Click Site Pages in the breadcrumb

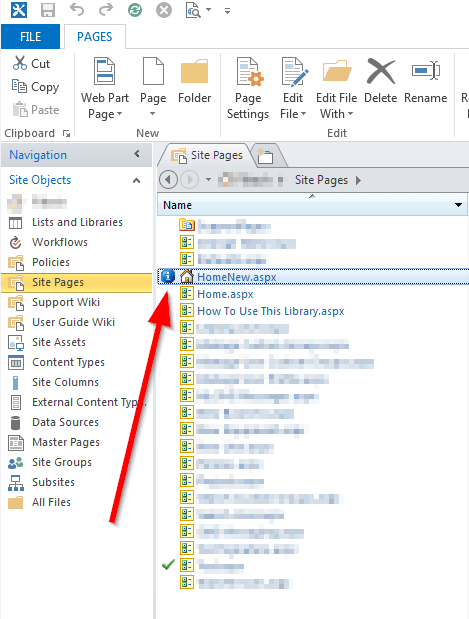(x=321, y=180)
